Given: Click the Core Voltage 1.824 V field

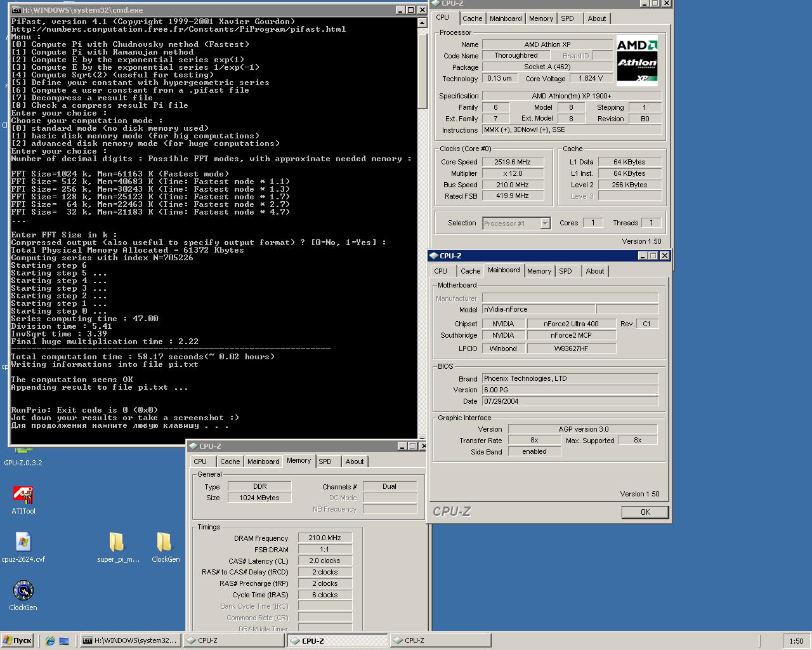Looking at the screenshot, I should [591, 78].
